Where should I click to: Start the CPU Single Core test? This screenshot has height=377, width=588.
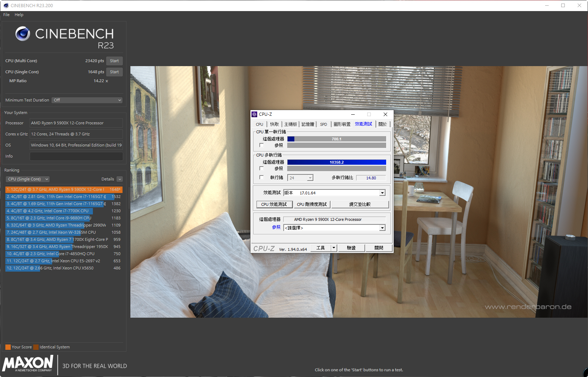(114, 72)
